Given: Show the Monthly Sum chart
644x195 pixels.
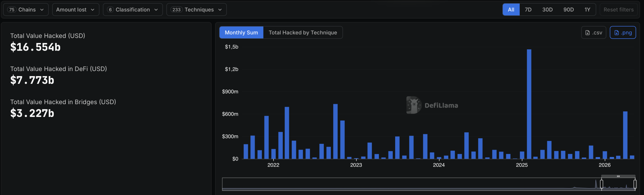Looking at the screenshot, I should [x=241, y=32].
